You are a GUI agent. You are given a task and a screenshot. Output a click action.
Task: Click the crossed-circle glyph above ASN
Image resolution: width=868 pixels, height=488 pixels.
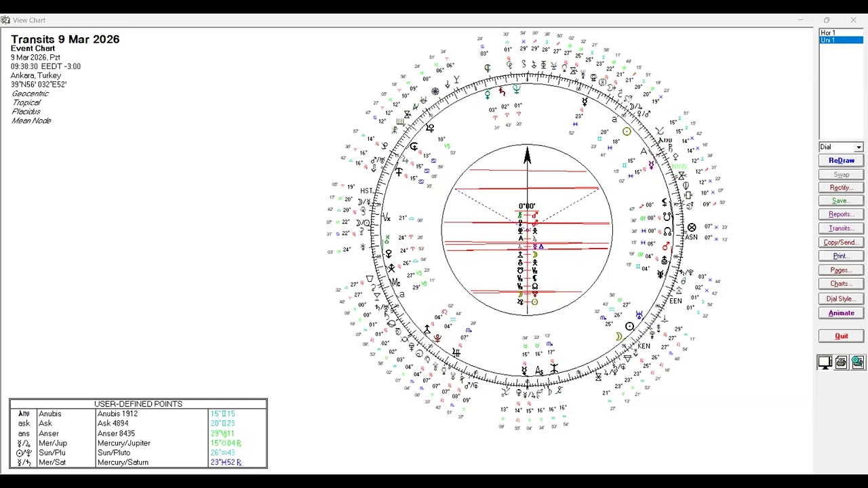point(691,228)
